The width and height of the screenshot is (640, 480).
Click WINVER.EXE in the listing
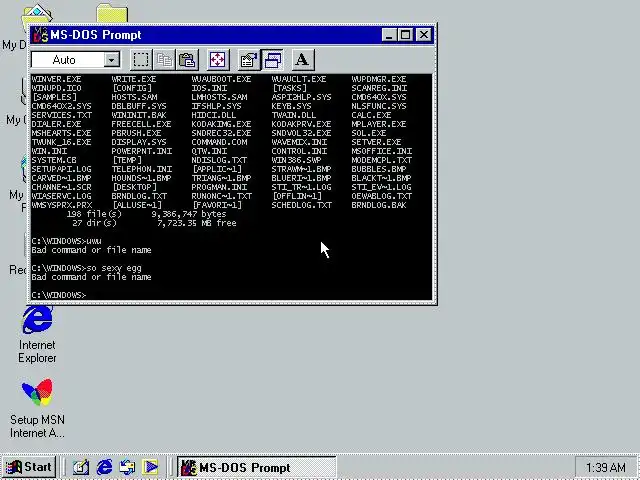[56, 79]
